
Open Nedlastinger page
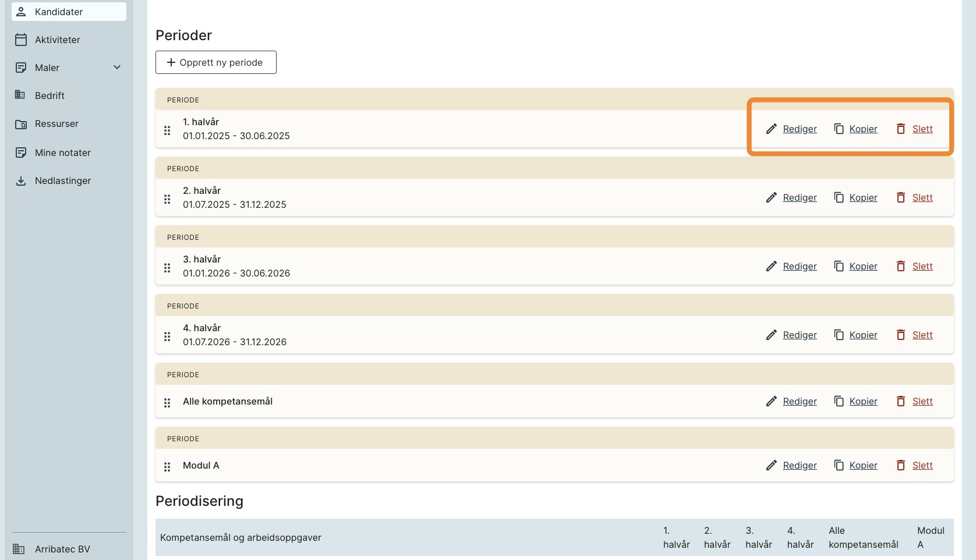[x=62, y=180]
